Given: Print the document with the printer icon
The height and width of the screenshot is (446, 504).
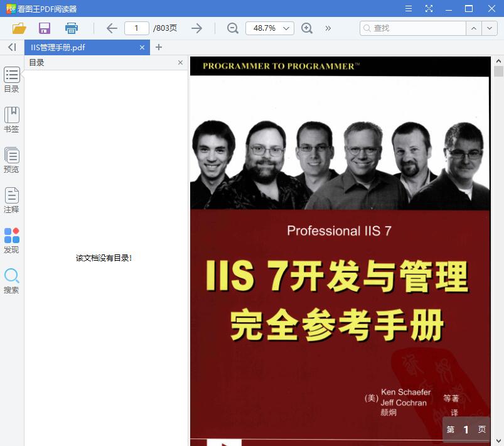Looking at the screenshot, I should 72,28.
